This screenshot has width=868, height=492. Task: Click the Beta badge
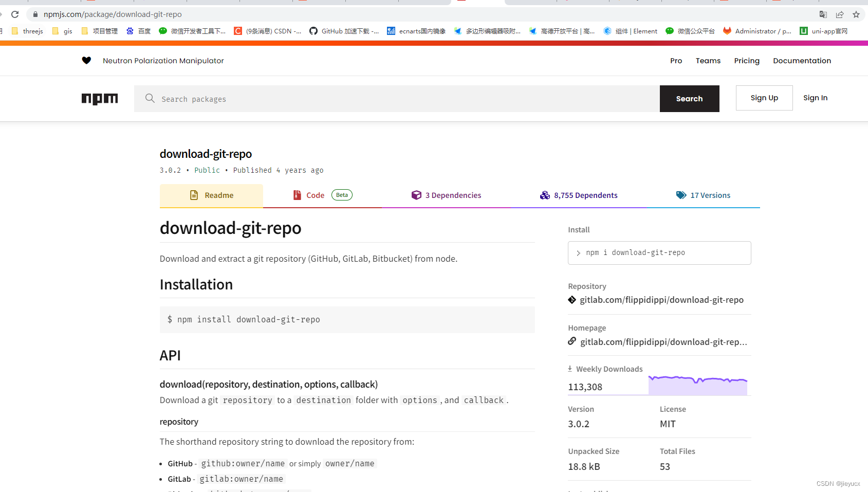[342, 195]
